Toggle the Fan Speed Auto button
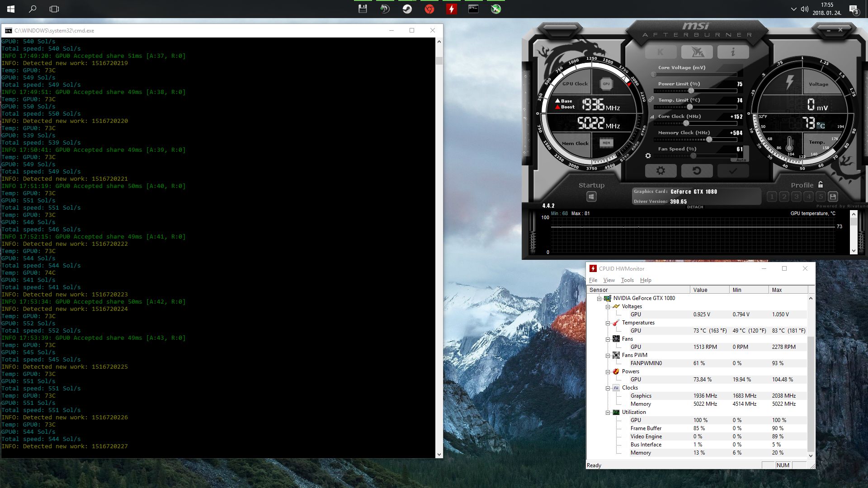The height and width of the screenshot is (488, 868). pos(741,160)
